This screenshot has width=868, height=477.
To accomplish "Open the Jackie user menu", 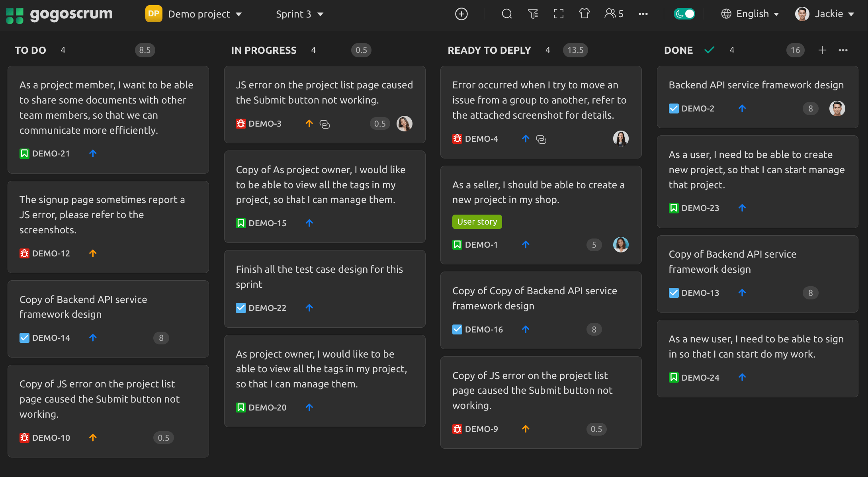I will (825, 14).
